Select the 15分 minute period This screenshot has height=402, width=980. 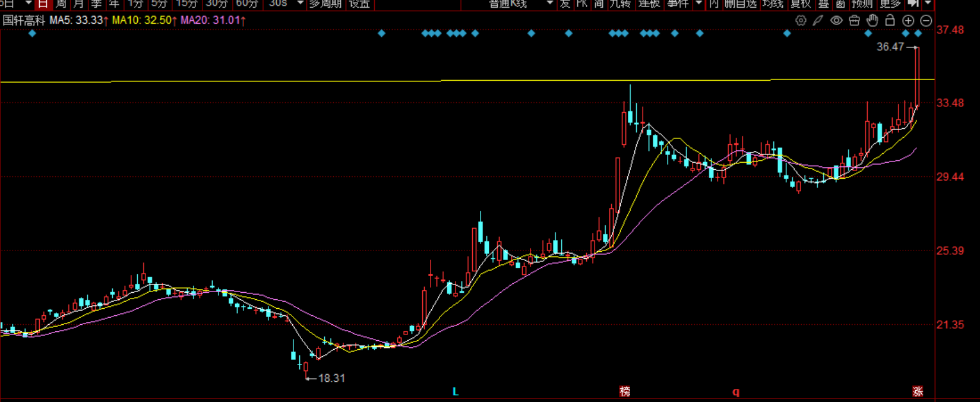coord(186,4)
